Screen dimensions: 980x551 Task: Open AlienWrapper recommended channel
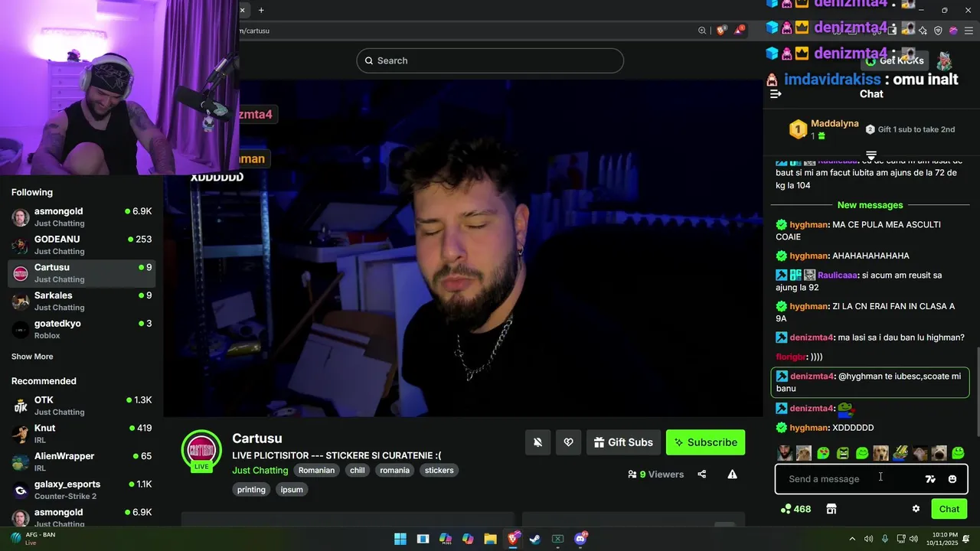click(x=81, y=461)
